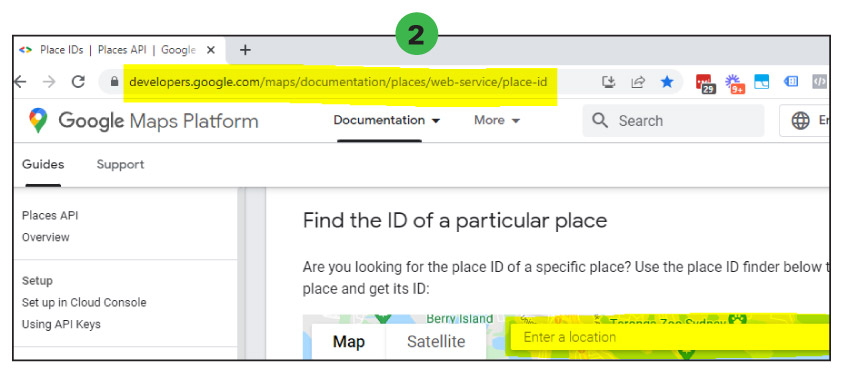Open the red extension with 29 badge
The image size is (842, 374).
click(x=705, y=83)
